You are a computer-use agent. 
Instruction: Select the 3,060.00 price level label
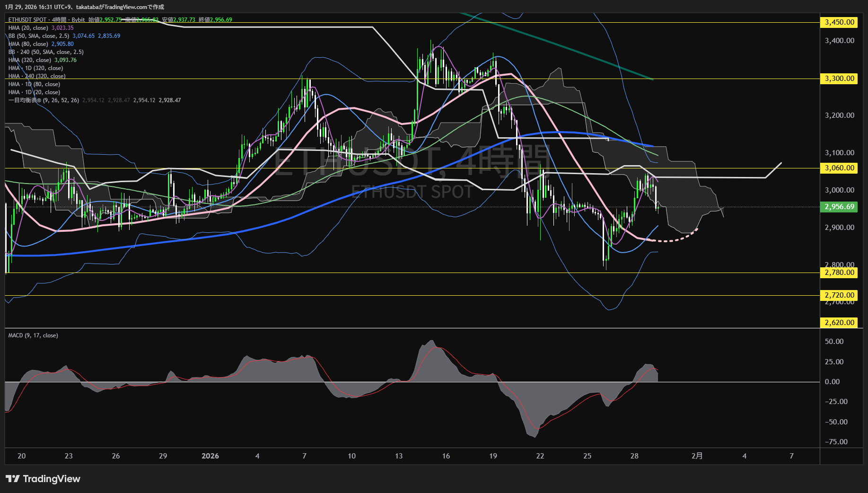839,168
